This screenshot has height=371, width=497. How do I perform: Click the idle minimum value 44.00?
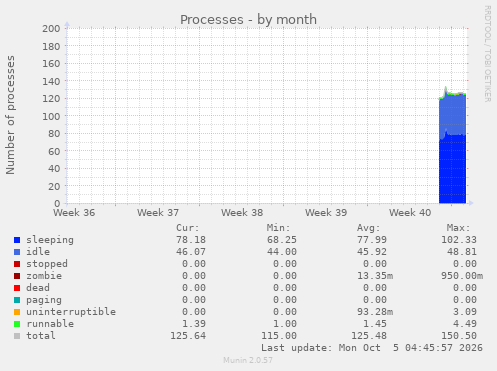(x=282, y=252)
